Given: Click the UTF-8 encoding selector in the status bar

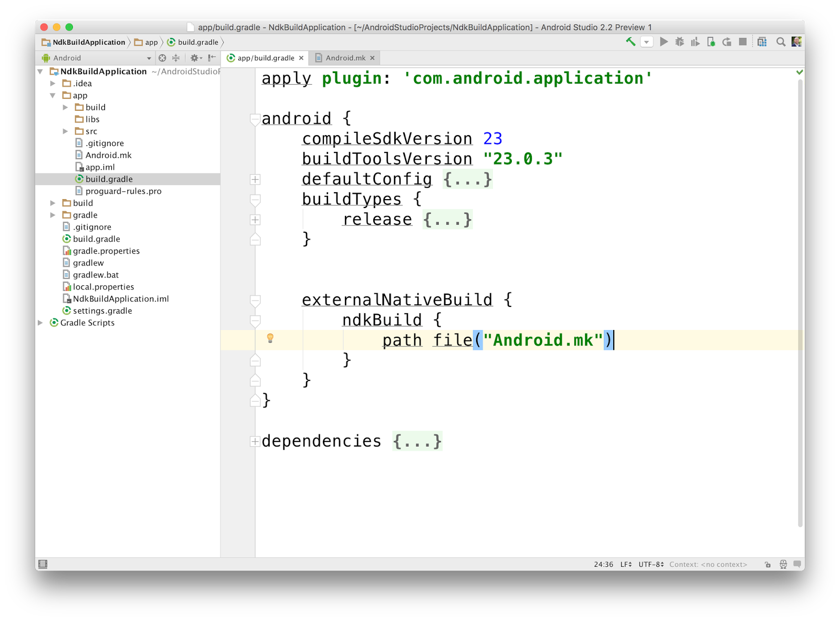Looking at the screenshot, I should coord(650,564).
